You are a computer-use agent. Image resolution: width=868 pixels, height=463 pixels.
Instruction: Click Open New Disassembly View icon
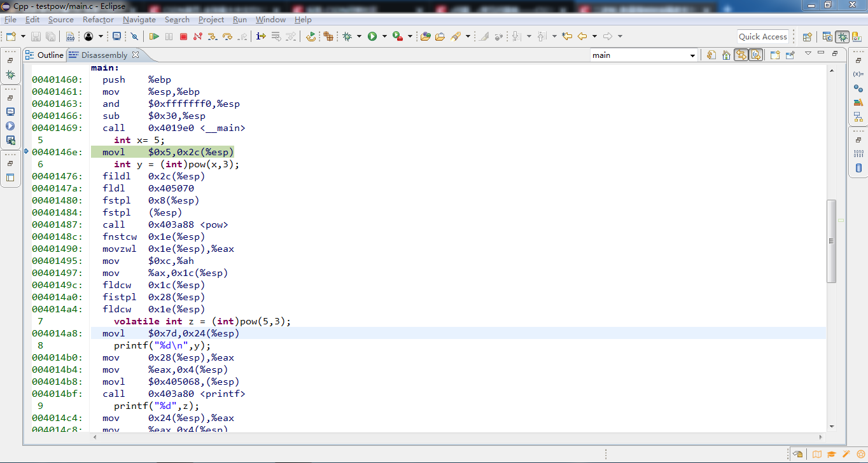[x=774, y=55]
